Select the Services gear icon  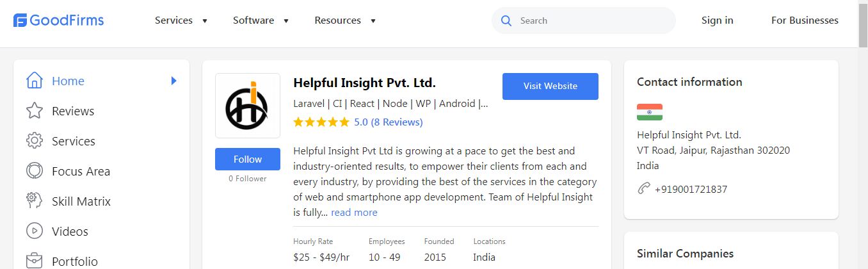[x=35, y=142]
